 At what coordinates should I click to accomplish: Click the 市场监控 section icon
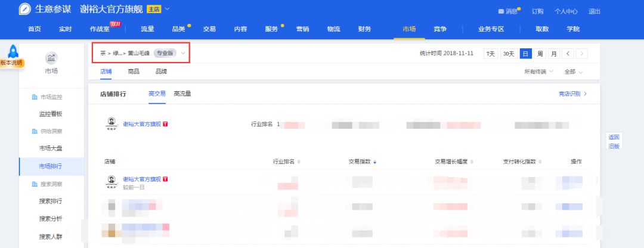35,97
